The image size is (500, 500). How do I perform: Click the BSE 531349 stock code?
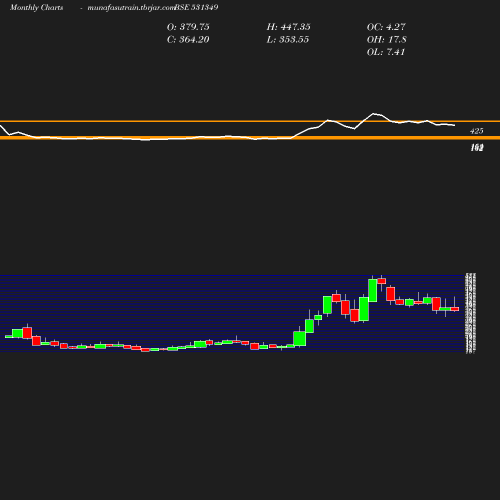tap(196, 7)
